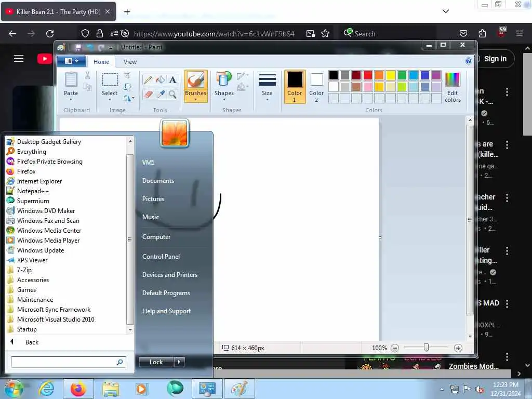The height and width of the screenshot is (399, 532).
Task: Open Control Panel from the Start menu
Action: [161, 257]
